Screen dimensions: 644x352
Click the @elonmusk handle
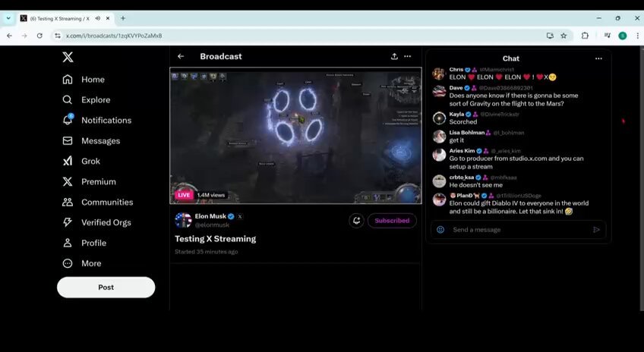click(212, 225)
